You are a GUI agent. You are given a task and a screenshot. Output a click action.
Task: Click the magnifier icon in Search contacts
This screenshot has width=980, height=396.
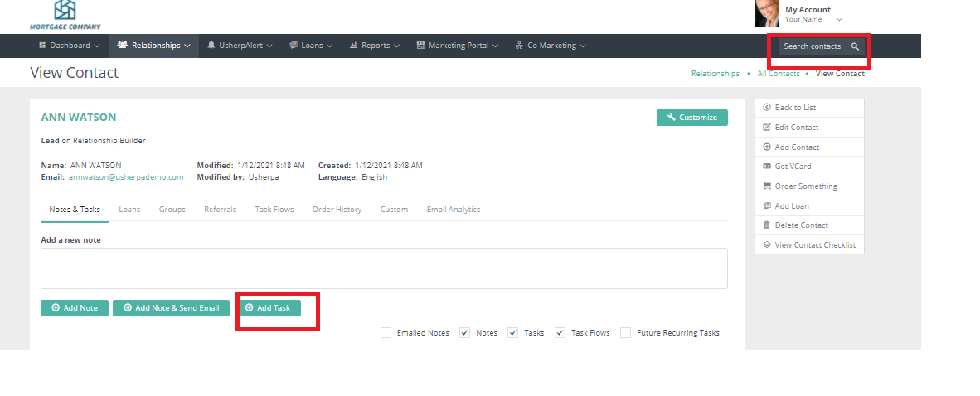(855, 46)
